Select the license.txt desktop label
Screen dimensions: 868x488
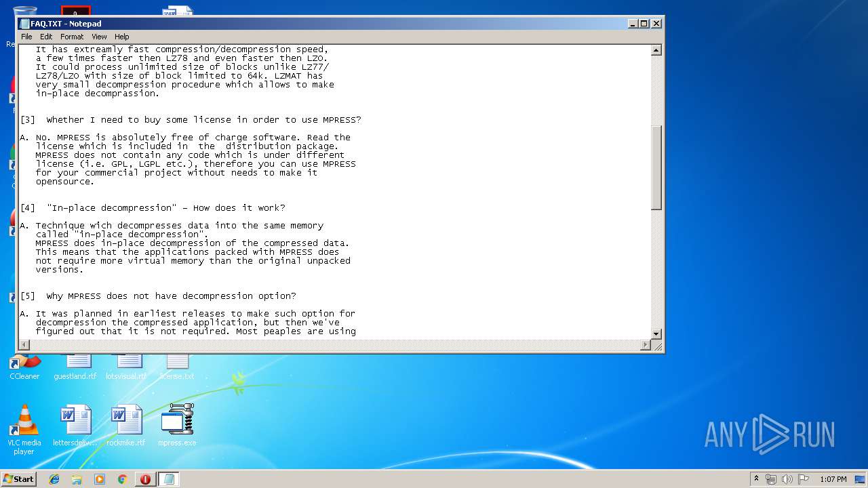click(177, 376)
